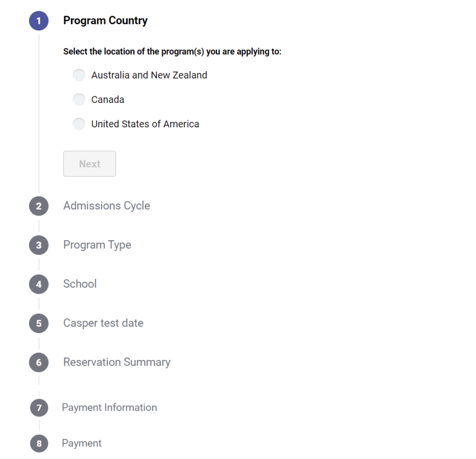This screenshot has height=459, width=476.
Task: Click the step 6 number circle
Action: (39, 363)
